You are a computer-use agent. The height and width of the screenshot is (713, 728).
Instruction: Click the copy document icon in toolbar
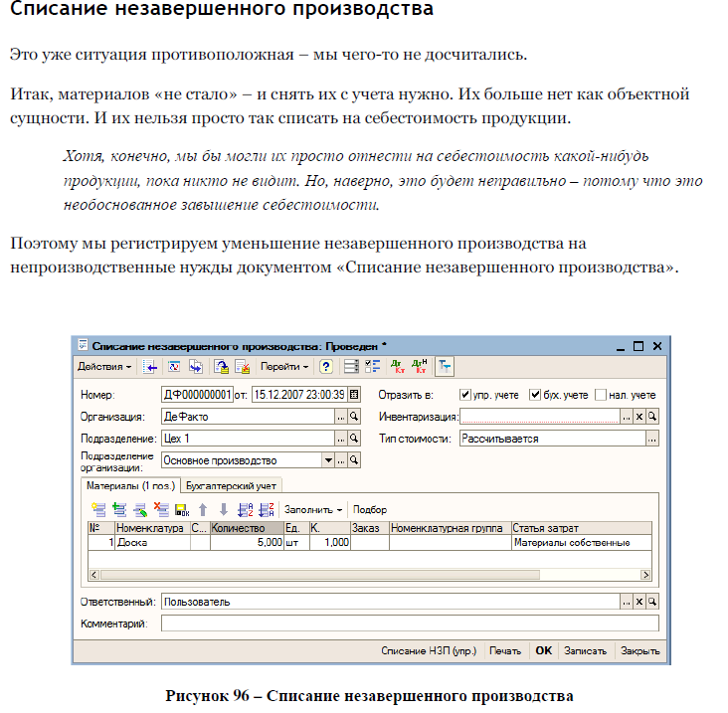(x=196, y=367)
